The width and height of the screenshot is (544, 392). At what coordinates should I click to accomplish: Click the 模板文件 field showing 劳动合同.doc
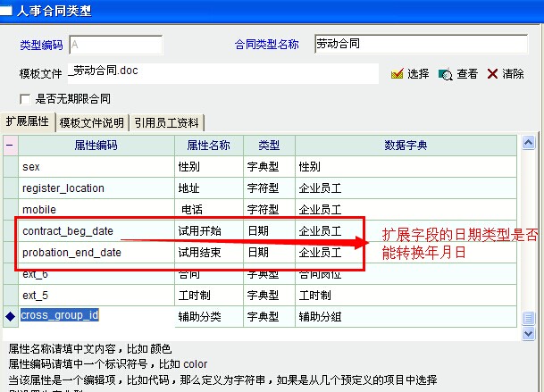point(223,73)
